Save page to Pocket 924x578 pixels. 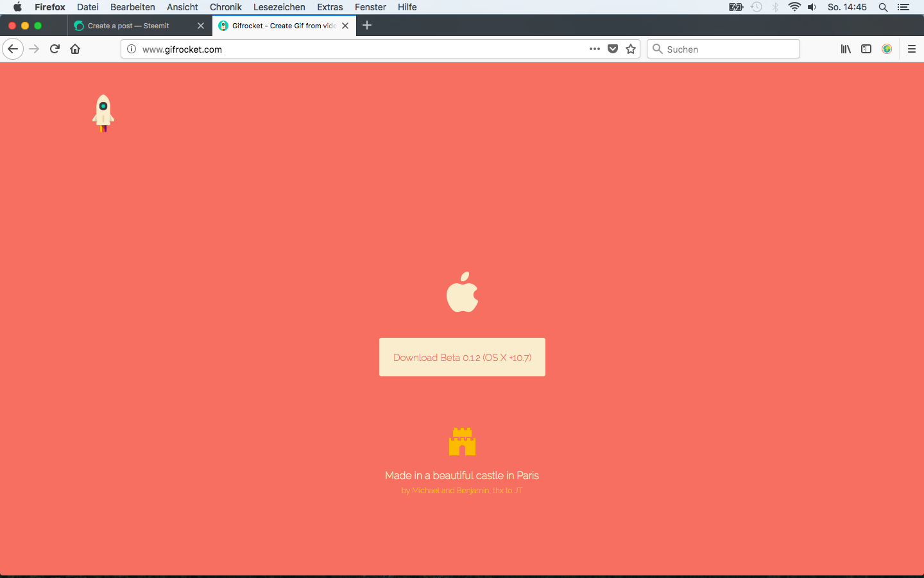pos(613,49)
